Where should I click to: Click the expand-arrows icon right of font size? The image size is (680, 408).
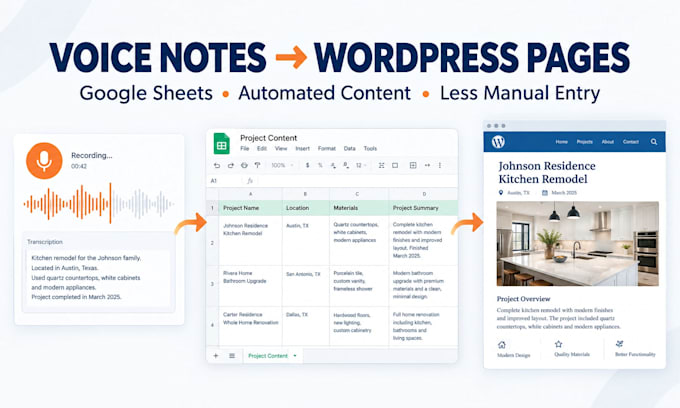[x=381, y=165]
